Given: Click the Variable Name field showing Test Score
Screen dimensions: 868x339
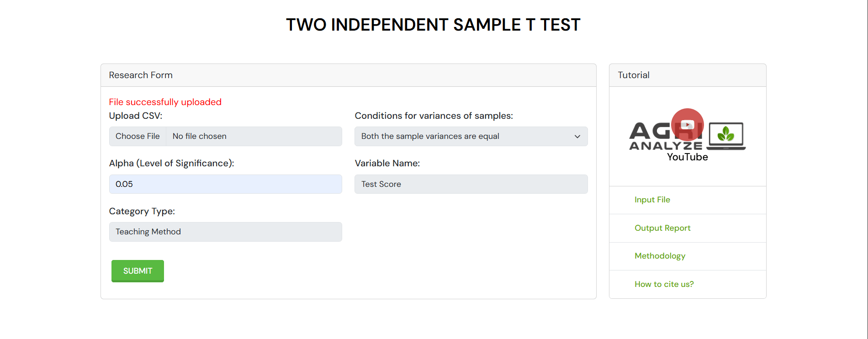Looking at the screenshot, I should coord(471,184).
